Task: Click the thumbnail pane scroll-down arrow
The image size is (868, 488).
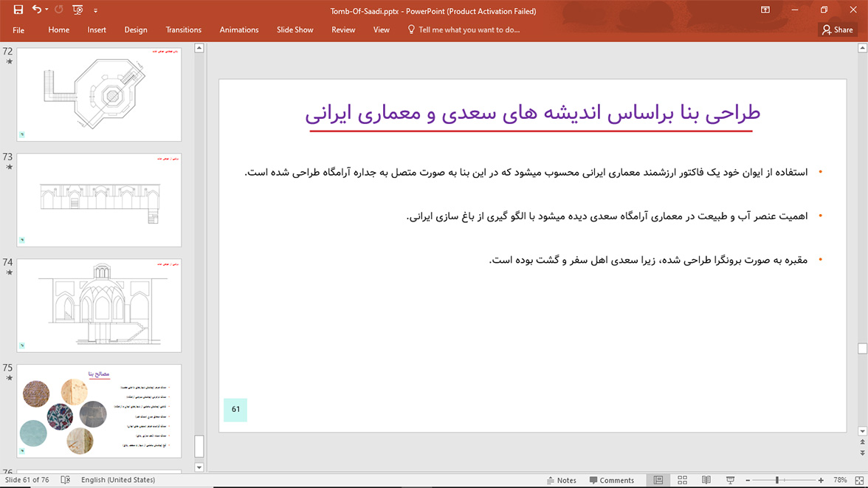Action: (x=199, y=467)
